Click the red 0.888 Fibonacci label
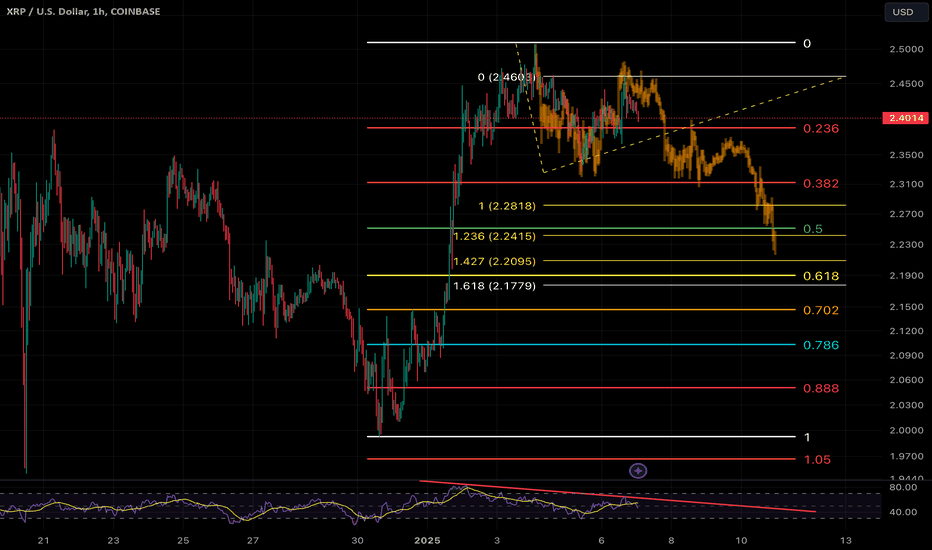 821,388
